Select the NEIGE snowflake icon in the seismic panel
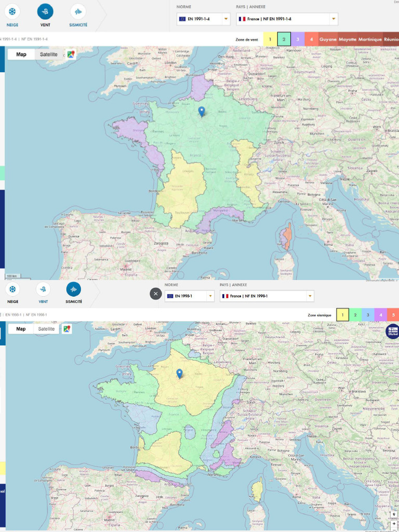 (x=12, y=289)
